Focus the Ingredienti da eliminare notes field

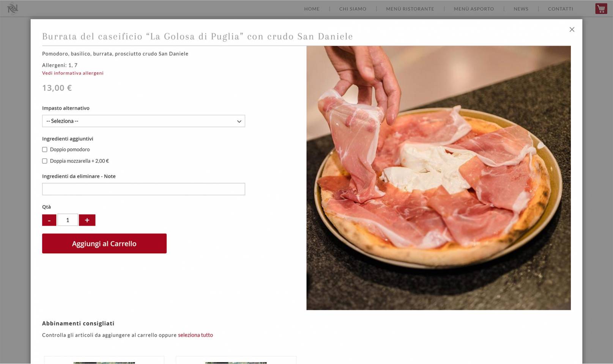tap(143, 189)
